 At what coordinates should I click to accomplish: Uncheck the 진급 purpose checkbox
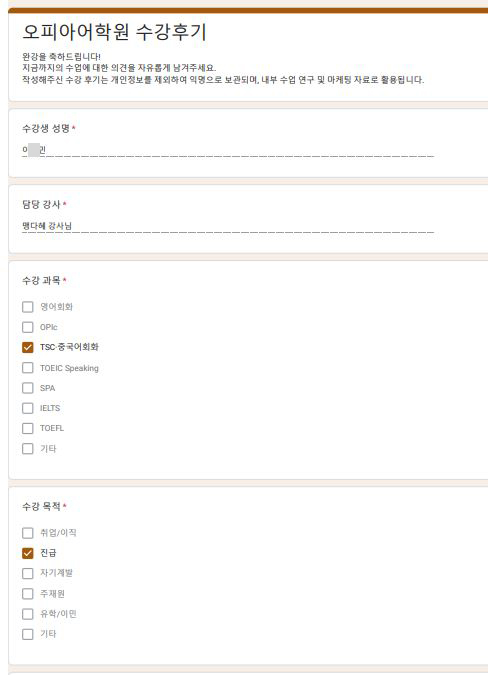tap(28, 553)
